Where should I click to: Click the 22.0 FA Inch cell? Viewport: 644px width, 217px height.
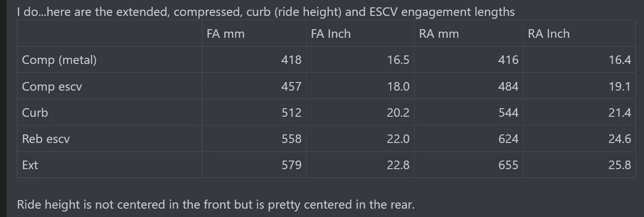click(x=398, y=139)
